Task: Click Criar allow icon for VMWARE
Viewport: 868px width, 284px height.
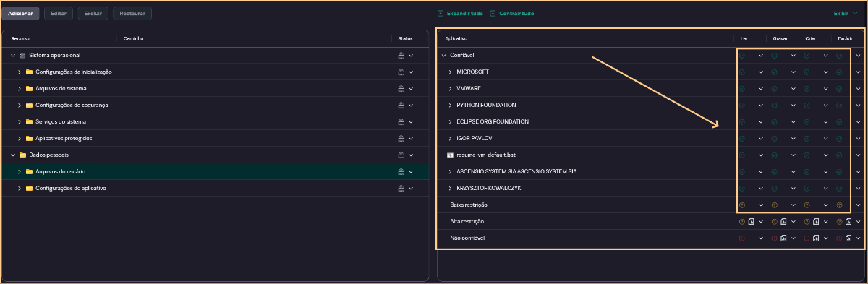Action: (807, 89)
